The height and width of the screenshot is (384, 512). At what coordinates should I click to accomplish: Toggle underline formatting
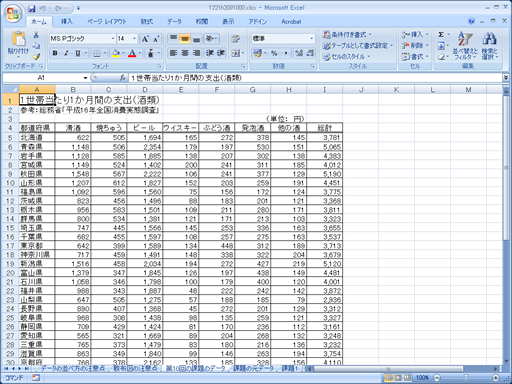(x=78, y=53)
